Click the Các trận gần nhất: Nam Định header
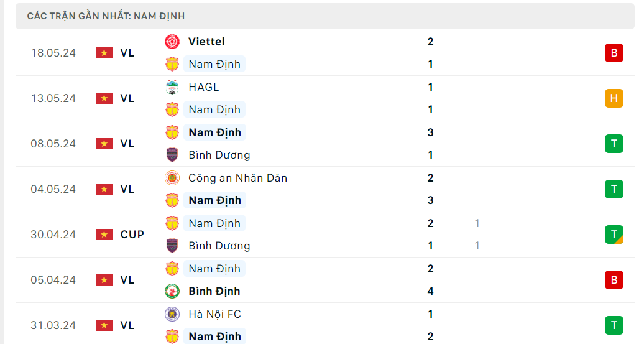Screen dimensions: 644x344 click(x=106, y=16)
